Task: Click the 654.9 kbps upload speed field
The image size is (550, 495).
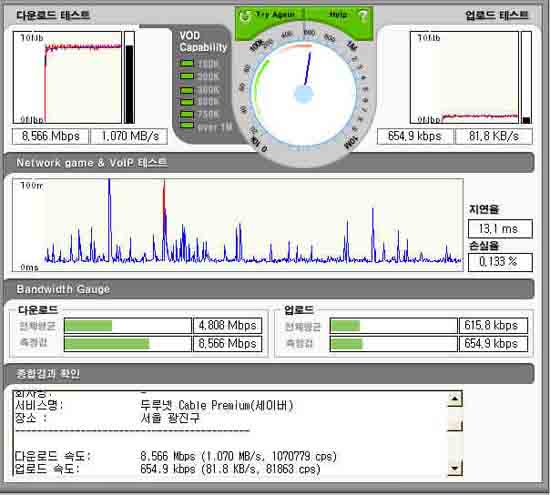Action: point(415,136)
